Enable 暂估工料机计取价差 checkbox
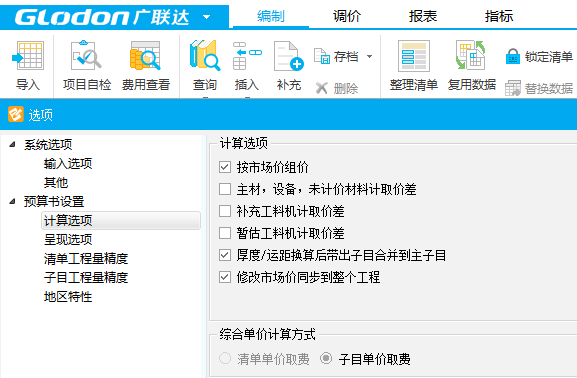Viewport: 577px width, 378px height. coord(225,233)
